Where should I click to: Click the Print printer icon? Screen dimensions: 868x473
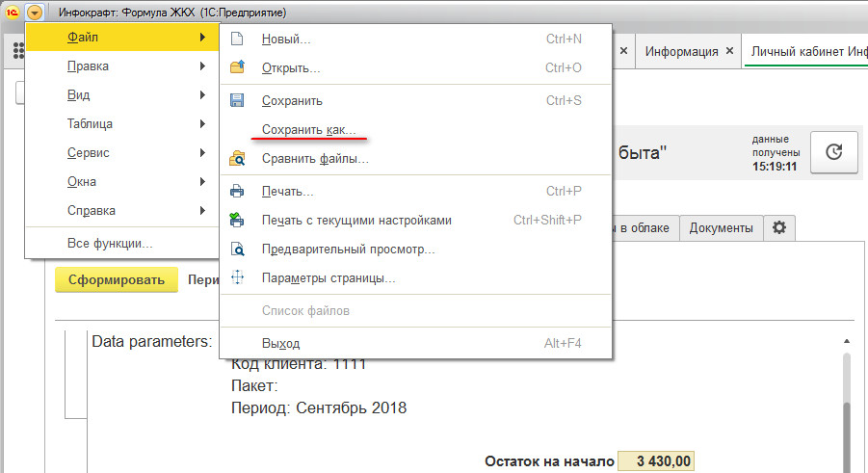coord(237,191)
